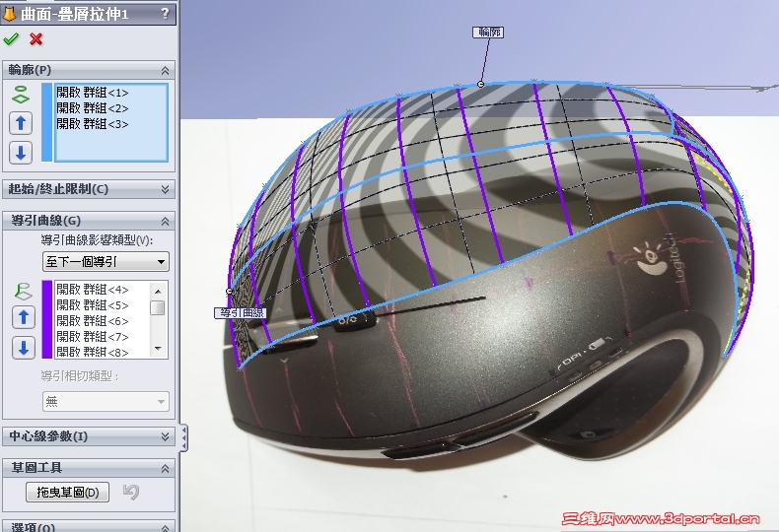The width and height of the screenshot is (779, 532).
Task: Open the guide tangency type dropdown
Action: point(106,402)
